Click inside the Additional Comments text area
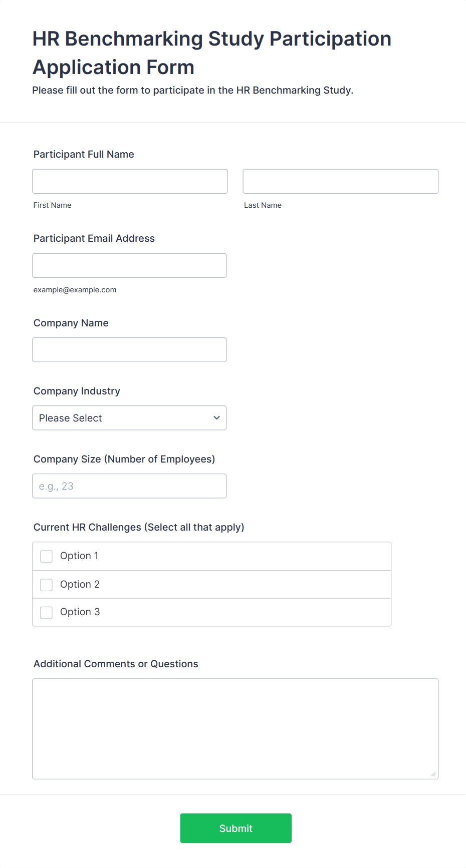Image resolution: width=466 pixels, height=868 pixels. pos(235,728)
